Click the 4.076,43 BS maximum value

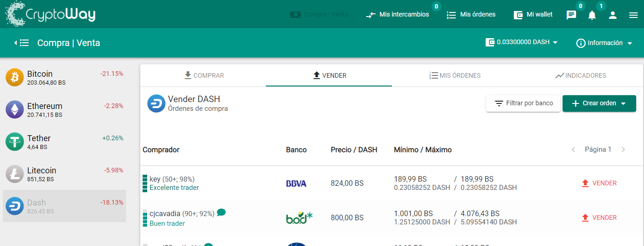point(480,213)
